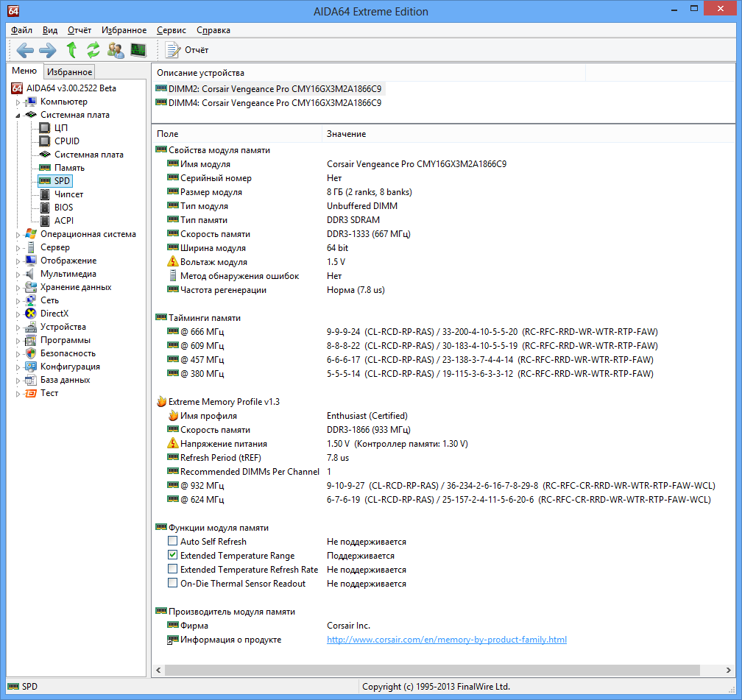Select the SPD item in the tree
742x700 pixels.
(62, 181)
